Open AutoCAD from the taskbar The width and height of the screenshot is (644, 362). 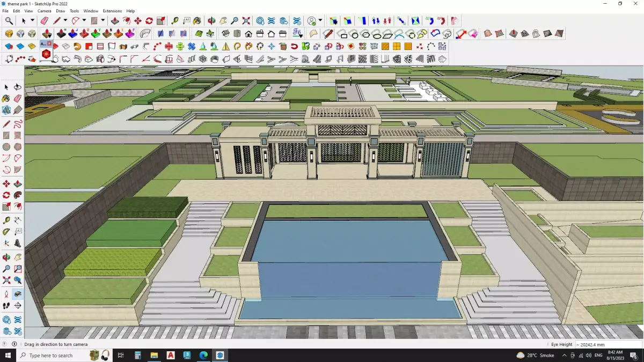click(171, 355)
